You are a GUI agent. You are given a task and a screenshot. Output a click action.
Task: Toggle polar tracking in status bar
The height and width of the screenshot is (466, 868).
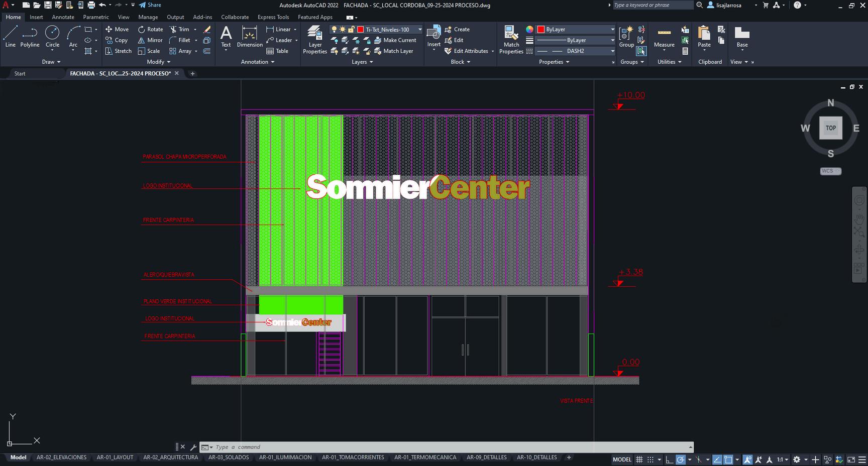(x=681, y=459)
